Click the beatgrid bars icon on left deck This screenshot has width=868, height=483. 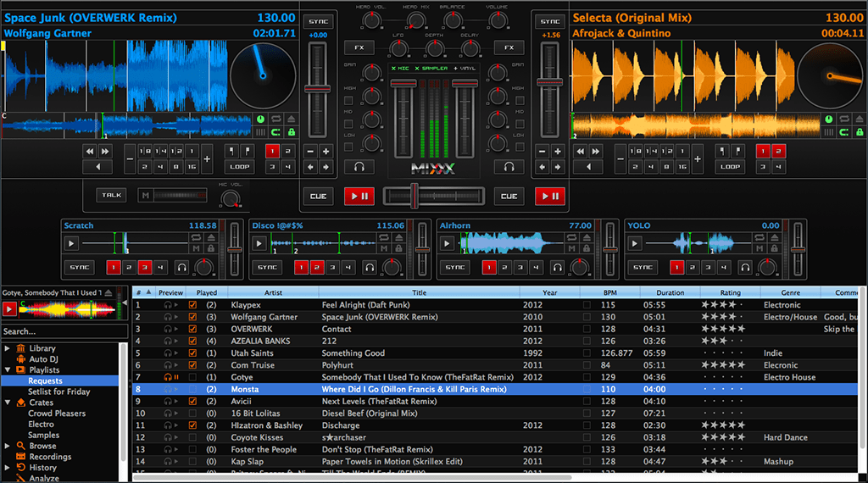260,132
